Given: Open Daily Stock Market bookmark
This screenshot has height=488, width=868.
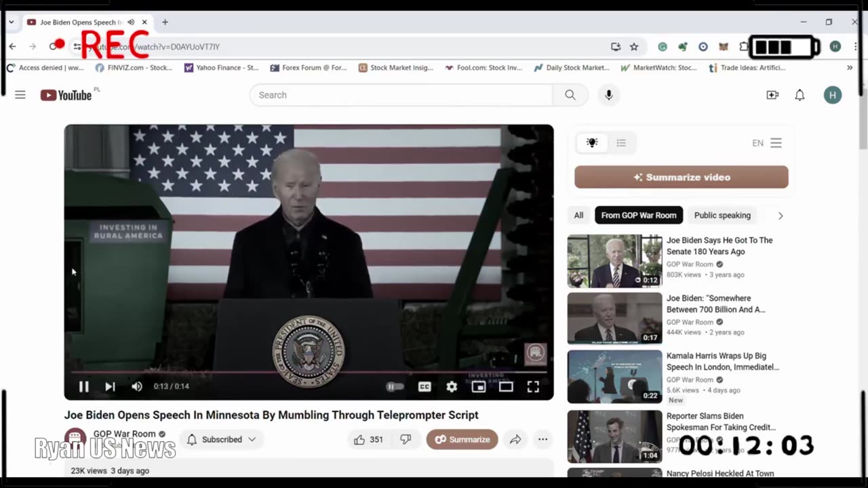Looking at the screenshot, I should 572,68.
